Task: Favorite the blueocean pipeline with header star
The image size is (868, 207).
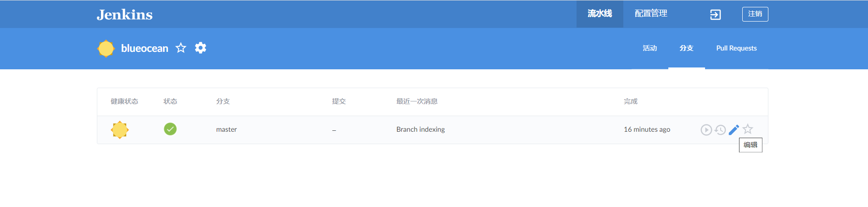Action: (x=181, y=48)
